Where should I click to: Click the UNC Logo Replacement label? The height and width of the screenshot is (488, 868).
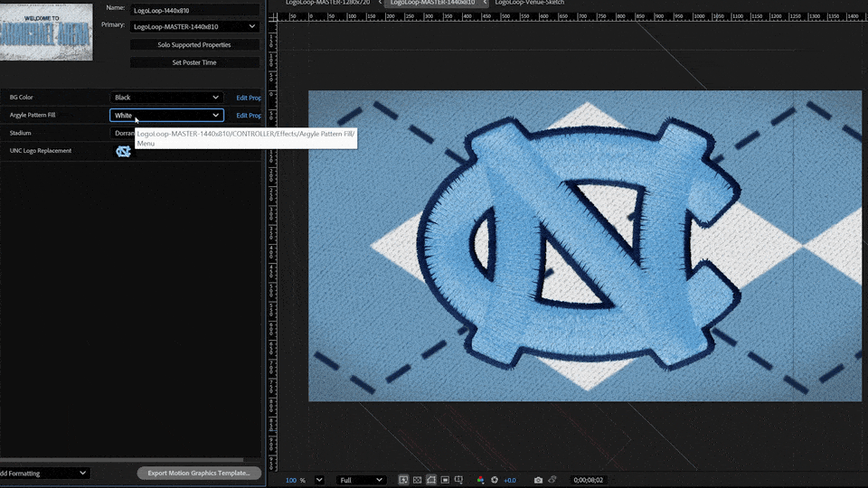[41, 151]
